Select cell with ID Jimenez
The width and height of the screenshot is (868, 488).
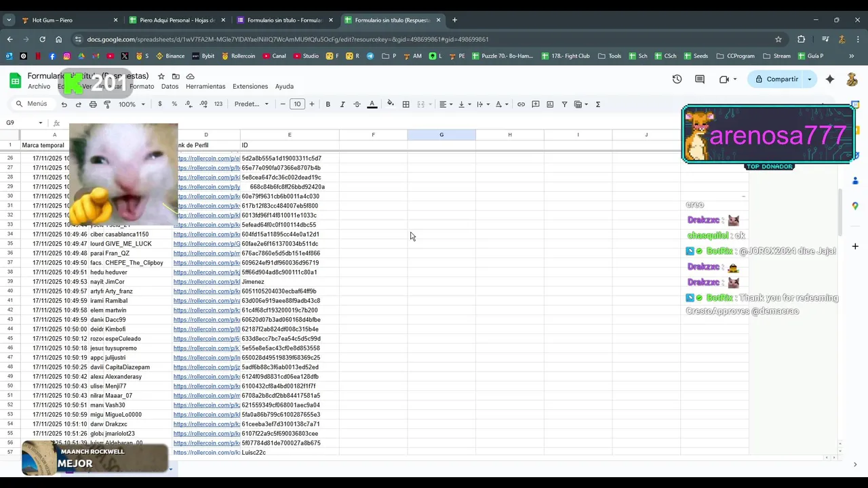(290, 282)
